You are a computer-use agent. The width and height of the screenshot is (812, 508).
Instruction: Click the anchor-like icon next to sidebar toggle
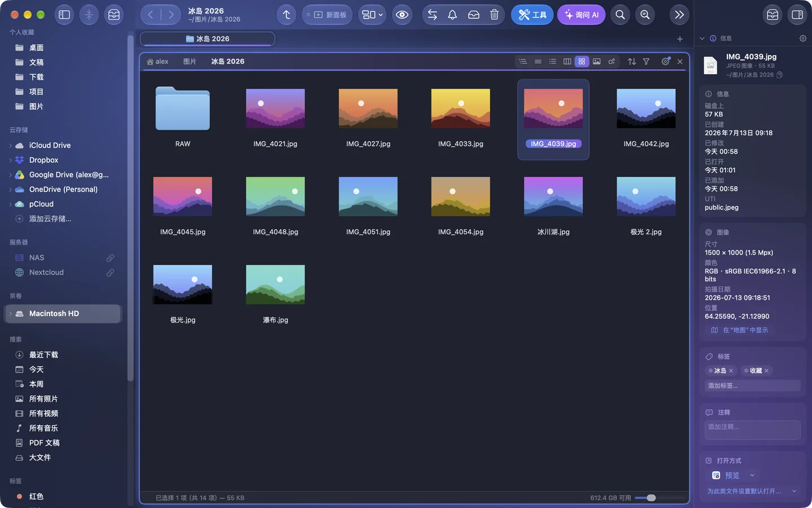pos(89,15)
